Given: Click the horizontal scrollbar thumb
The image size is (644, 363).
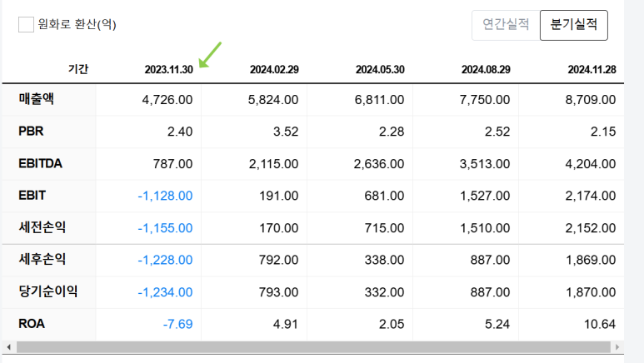Looking at the screenshot, I should tap(313, 347).
